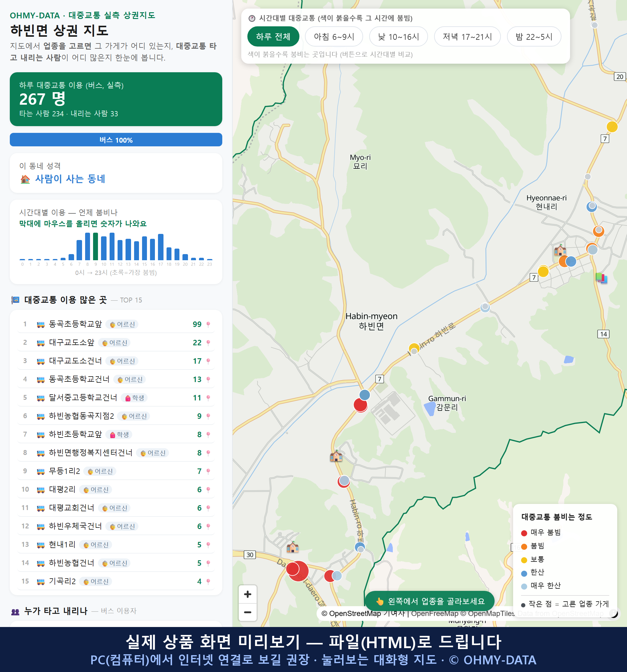Click the 버스 100% share bar
Image resolution: width=627 pixels, height=672 pixels.
116,140
